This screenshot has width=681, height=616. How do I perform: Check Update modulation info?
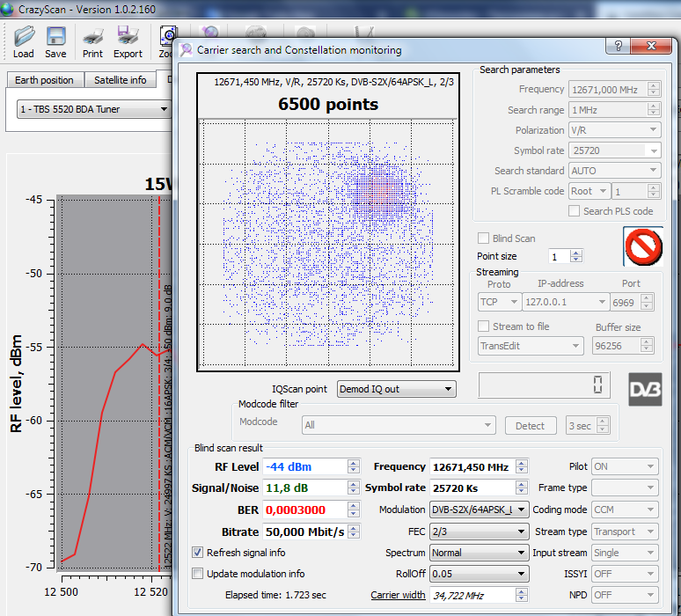tap(197, 574)
